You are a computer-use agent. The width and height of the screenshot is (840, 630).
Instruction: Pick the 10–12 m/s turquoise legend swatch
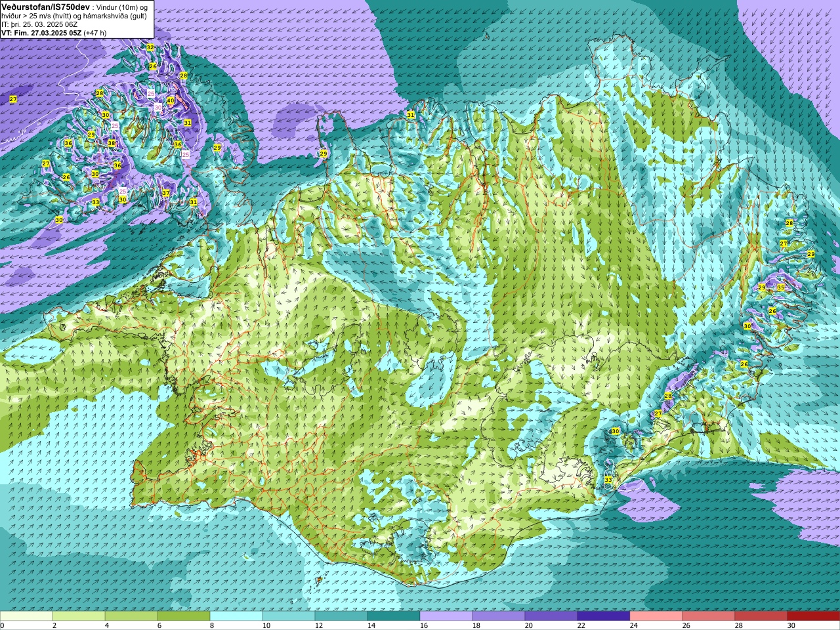[289, 616]
